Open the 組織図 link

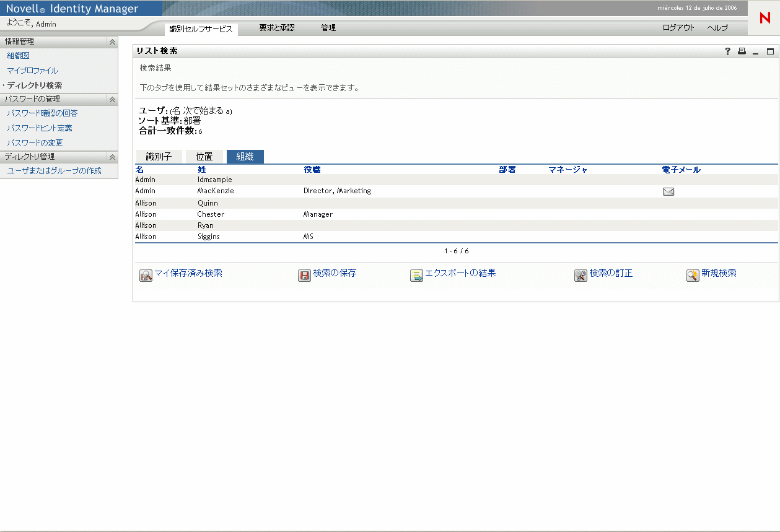tap(19, 56)
